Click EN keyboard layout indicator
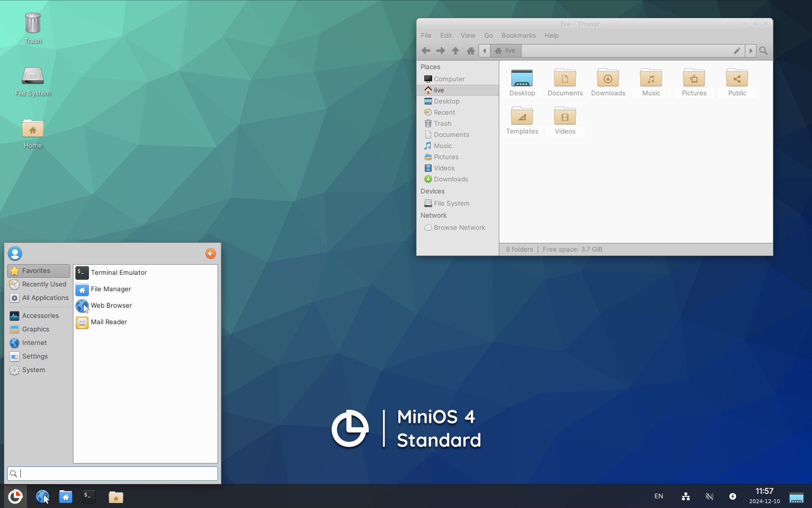812x508 pixels. (659, 496)
